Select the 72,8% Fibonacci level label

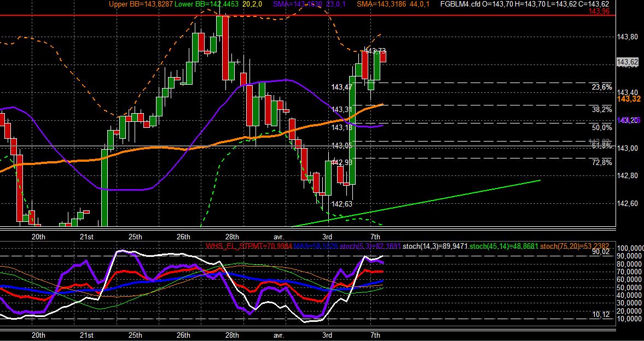602,162
